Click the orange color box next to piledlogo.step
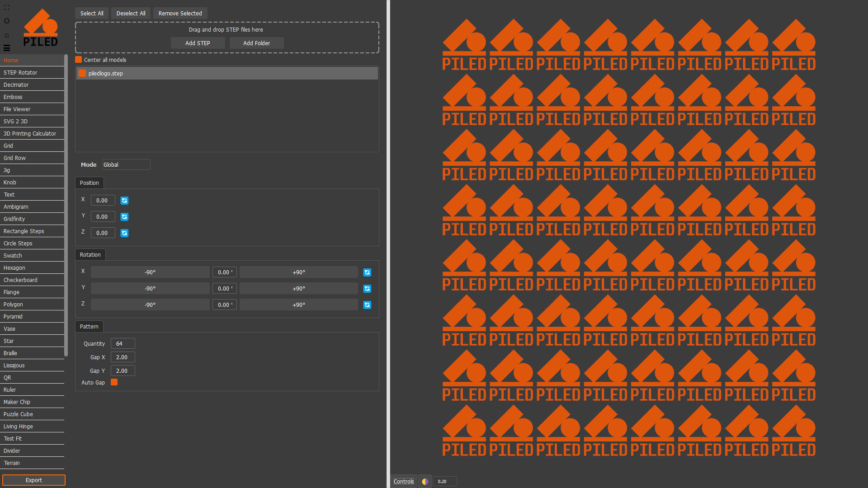868x488 pixels. (x=82, y=73)
